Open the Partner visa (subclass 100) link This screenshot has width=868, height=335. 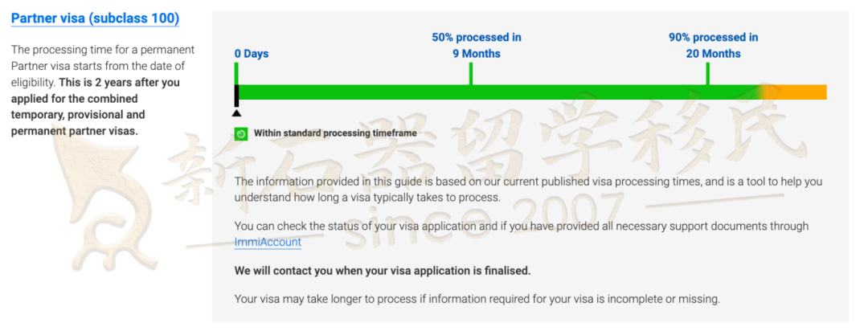pos(95,18)
